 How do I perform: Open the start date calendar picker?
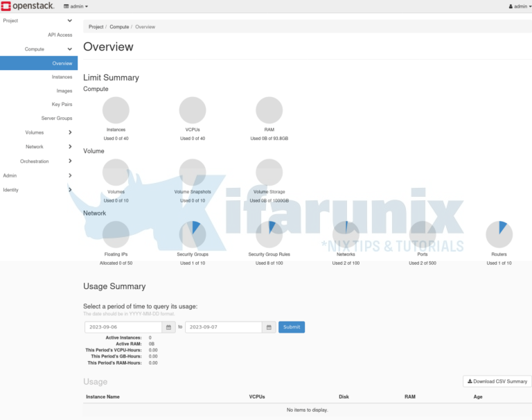(x=168, y=327)
